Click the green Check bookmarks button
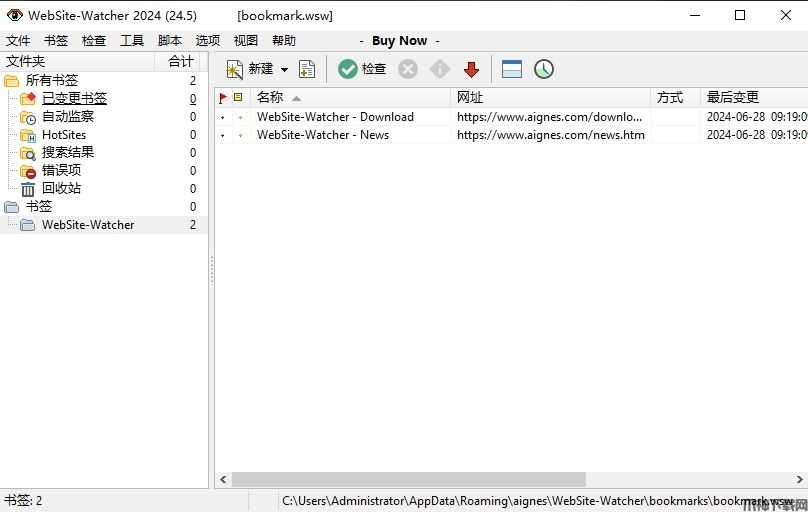Screen dimensions: 808x512 [x=362, y=69]
